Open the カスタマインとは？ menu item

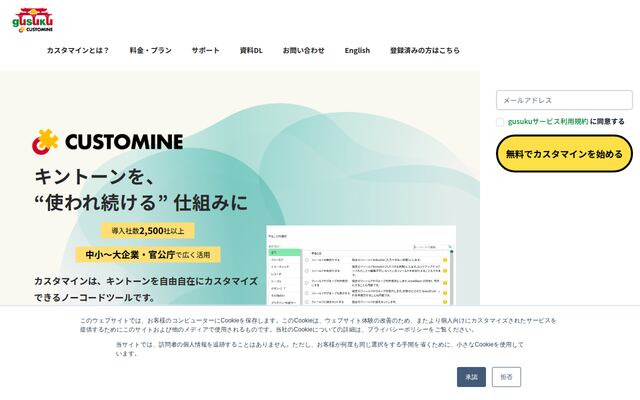(x=78, y=51)
